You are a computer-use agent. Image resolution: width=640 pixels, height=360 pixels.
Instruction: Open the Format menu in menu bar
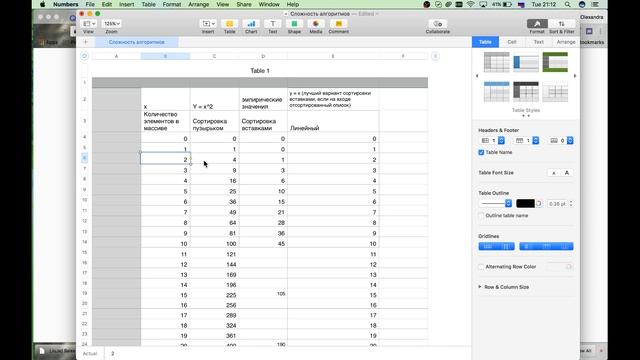tap(172, 4)
